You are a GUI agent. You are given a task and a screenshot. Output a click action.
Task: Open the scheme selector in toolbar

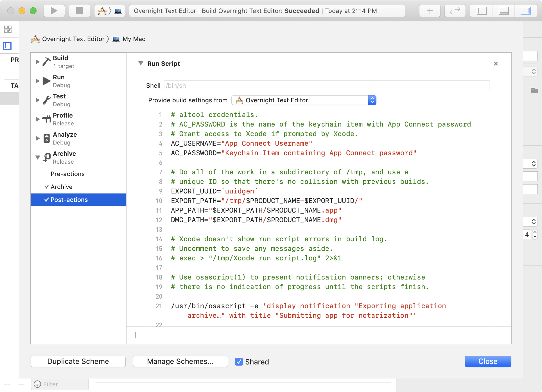[x=102, y=11]
